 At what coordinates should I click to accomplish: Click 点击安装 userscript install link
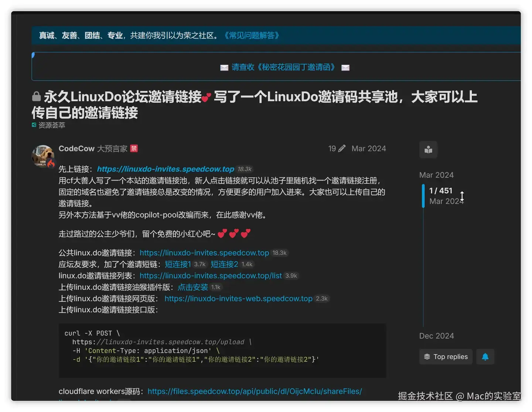(193, 287)
